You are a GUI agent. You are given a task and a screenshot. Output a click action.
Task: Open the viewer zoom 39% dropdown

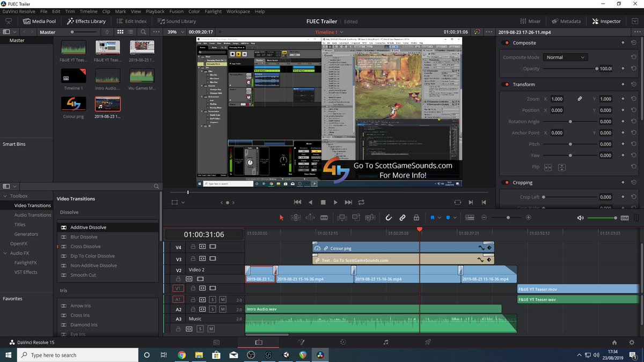tap(175, 32)
